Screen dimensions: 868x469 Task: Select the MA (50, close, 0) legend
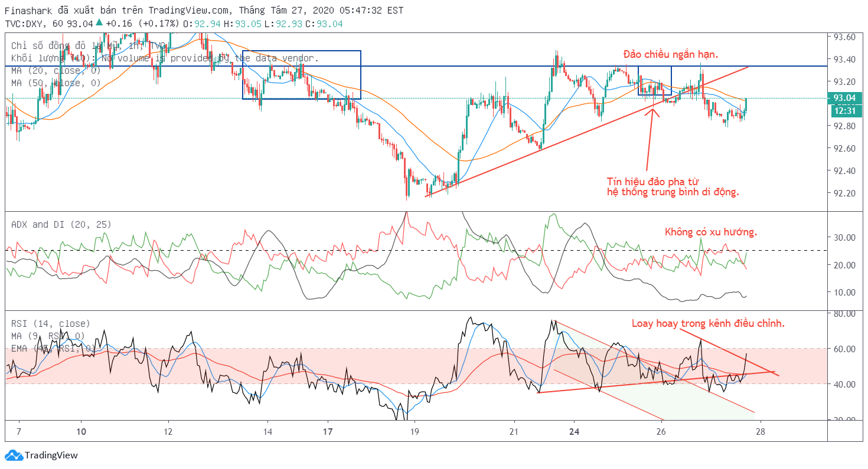click(56, 83)
